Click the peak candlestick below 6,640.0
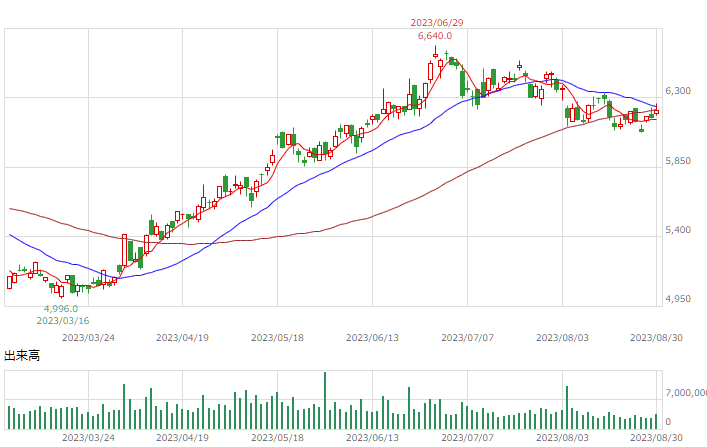 [435, 52]
